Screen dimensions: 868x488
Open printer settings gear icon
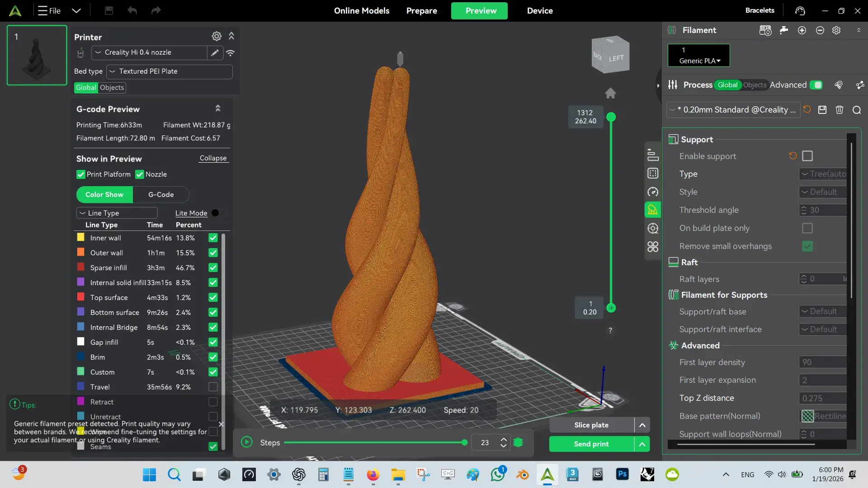tap(217, 36)
